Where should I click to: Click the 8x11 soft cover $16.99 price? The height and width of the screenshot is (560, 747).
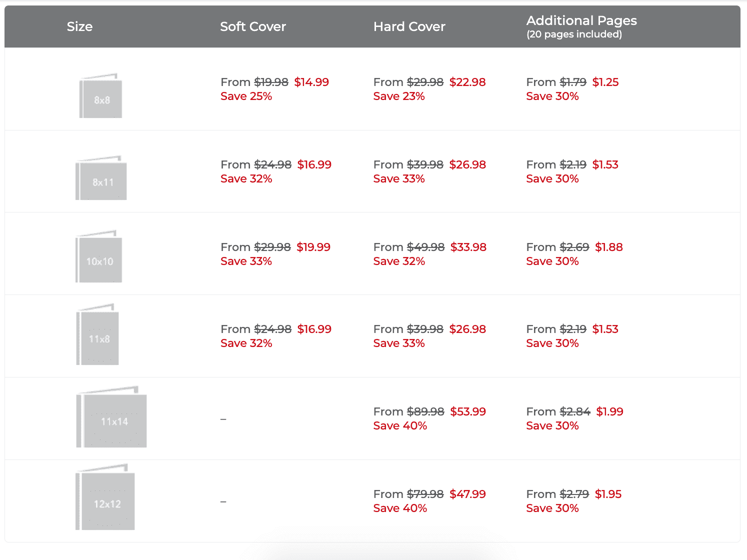click(x=314, y=164)
